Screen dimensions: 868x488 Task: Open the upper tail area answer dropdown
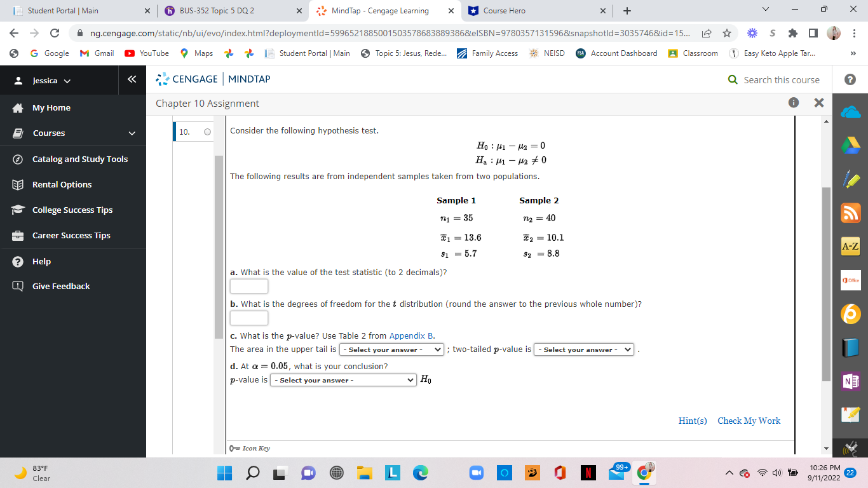click(391, 349)
